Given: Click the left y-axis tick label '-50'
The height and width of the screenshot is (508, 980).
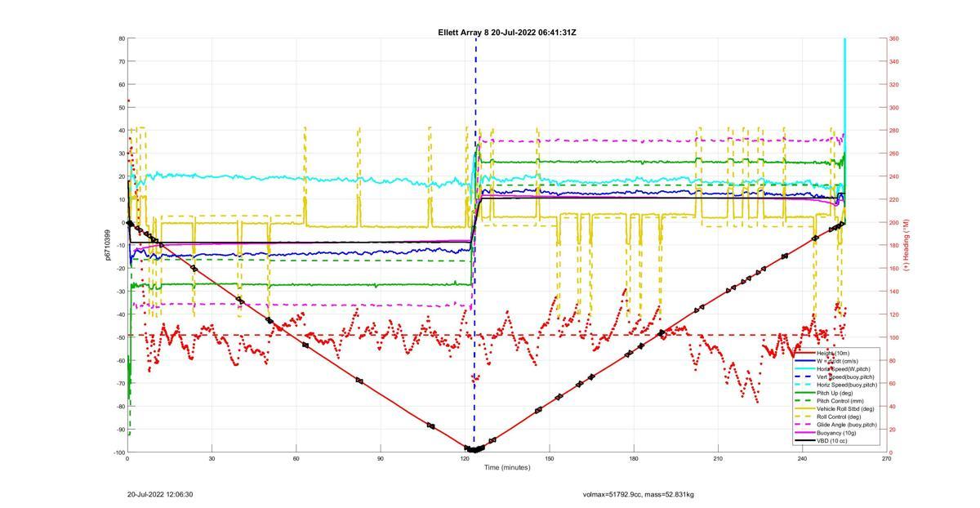Looking at the screenshot, I should [119, 337].
